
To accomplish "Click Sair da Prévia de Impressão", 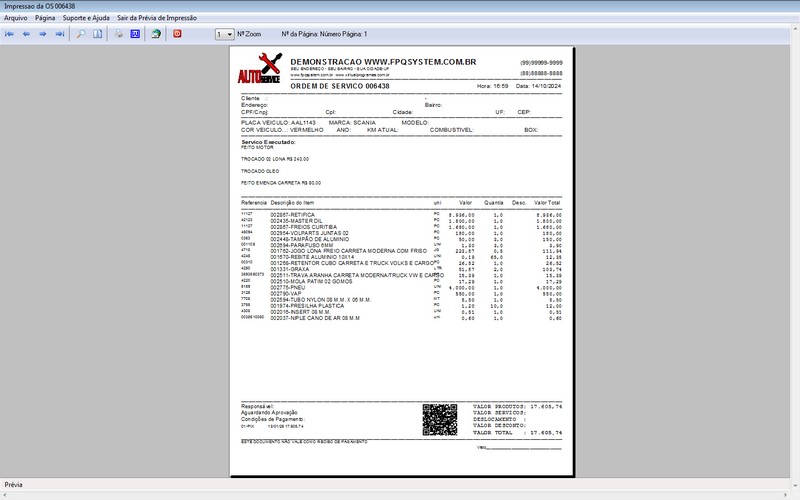I will 156,18.
